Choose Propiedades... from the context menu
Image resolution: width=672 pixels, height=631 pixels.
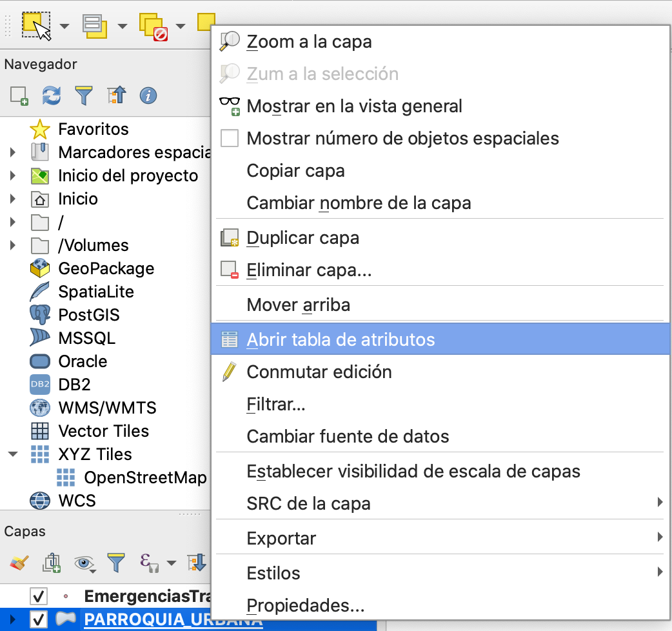click(x=305, y=606)
